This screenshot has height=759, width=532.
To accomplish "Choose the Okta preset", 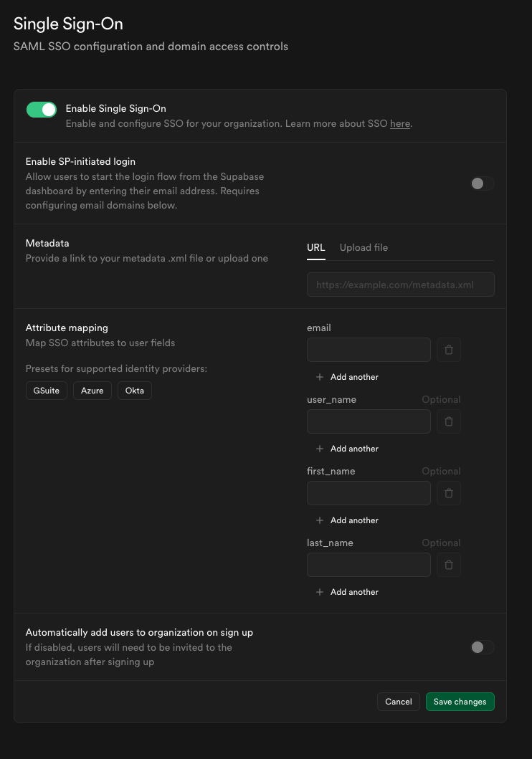I will click(134, 391).
